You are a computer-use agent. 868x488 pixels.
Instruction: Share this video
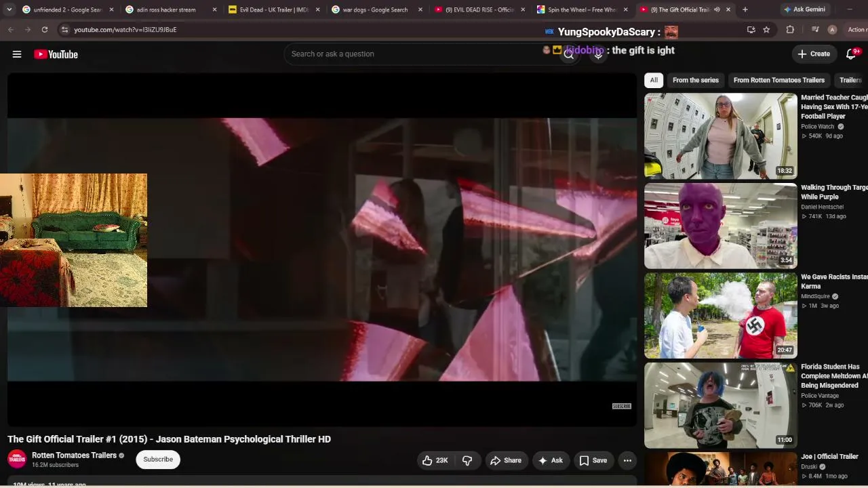pos(506,460)
